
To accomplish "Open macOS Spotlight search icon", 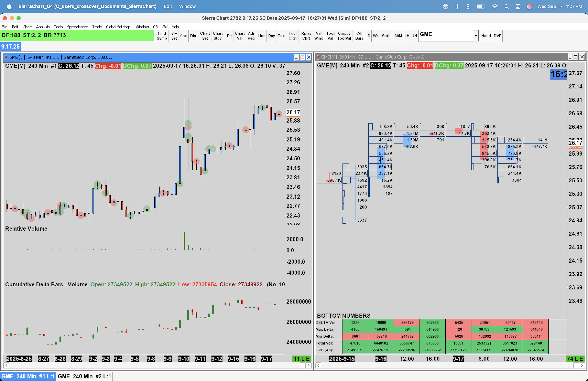I will [507, 6].
